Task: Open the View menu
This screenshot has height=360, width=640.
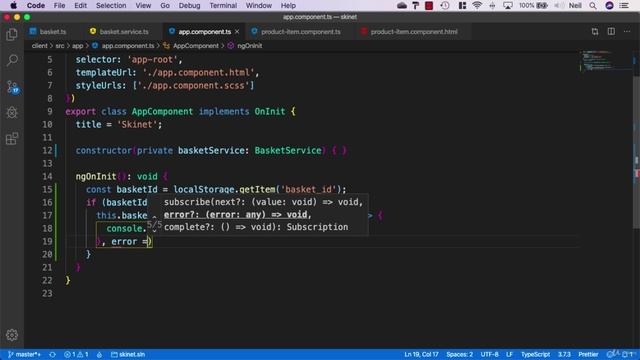Action: click(143, 6)
